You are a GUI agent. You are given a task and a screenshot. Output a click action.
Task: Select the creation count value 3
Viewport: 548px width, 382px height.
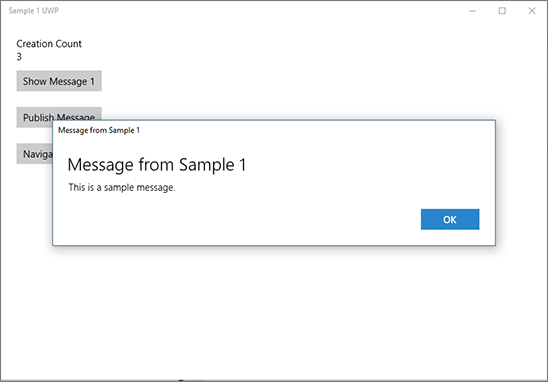point(19,57)
